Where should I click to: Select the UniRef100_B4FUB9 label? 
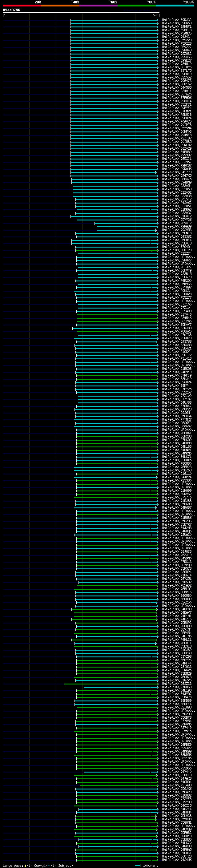click(x=177, y=152)
